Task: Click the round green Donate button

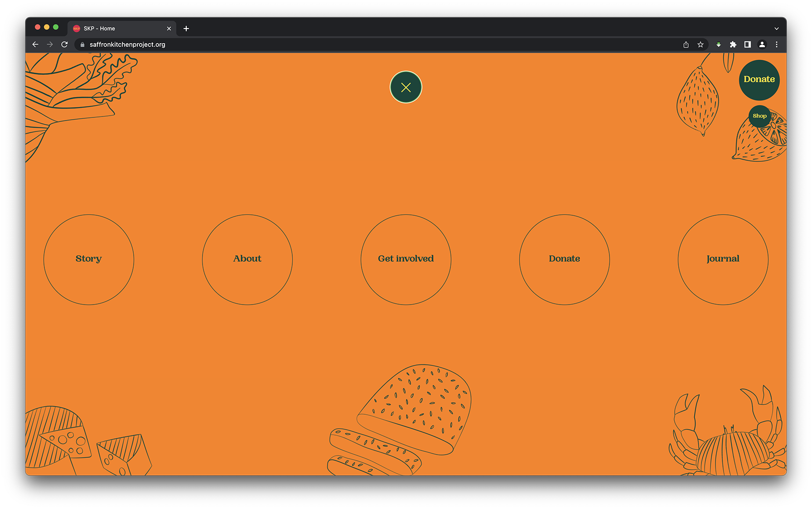Action: click(759, 80)
